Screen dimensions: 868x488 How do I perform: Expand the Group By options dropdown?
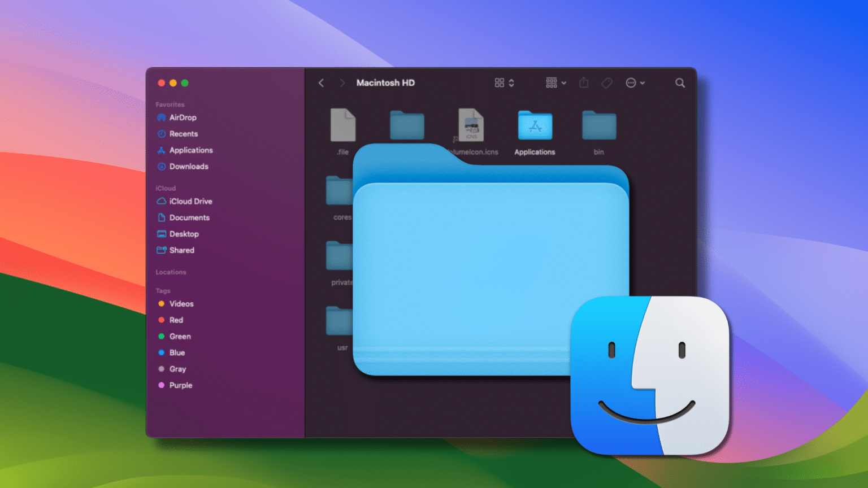[x=555, y=83]
